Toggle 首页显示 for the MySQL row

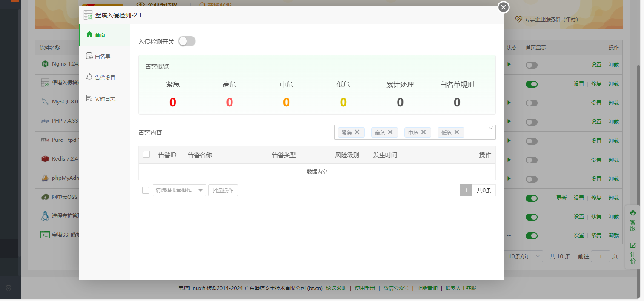pyautogui.click(x=532, y=103)
